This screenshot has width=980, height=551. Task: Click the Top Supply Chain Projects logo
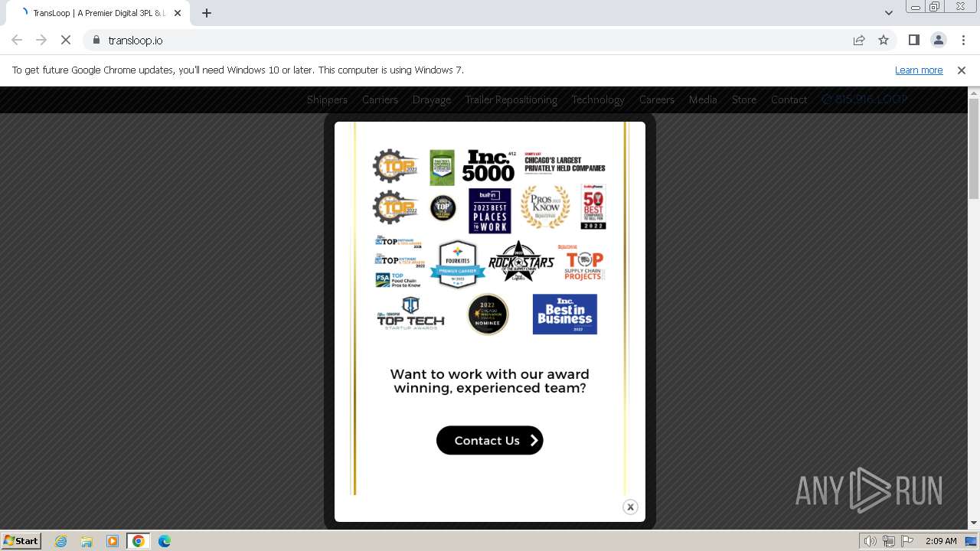point(583,262)
